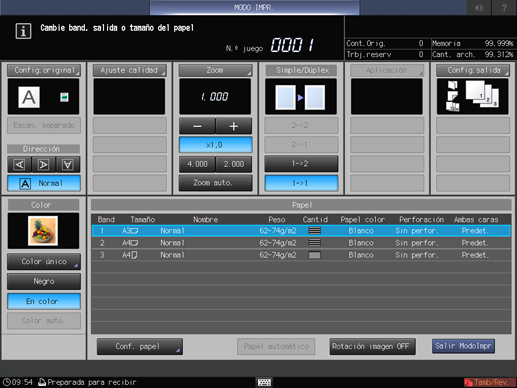Click tray 2 paper quantity level icon
The width and height of the screenshot is (517, 388).
coord(314,243)
